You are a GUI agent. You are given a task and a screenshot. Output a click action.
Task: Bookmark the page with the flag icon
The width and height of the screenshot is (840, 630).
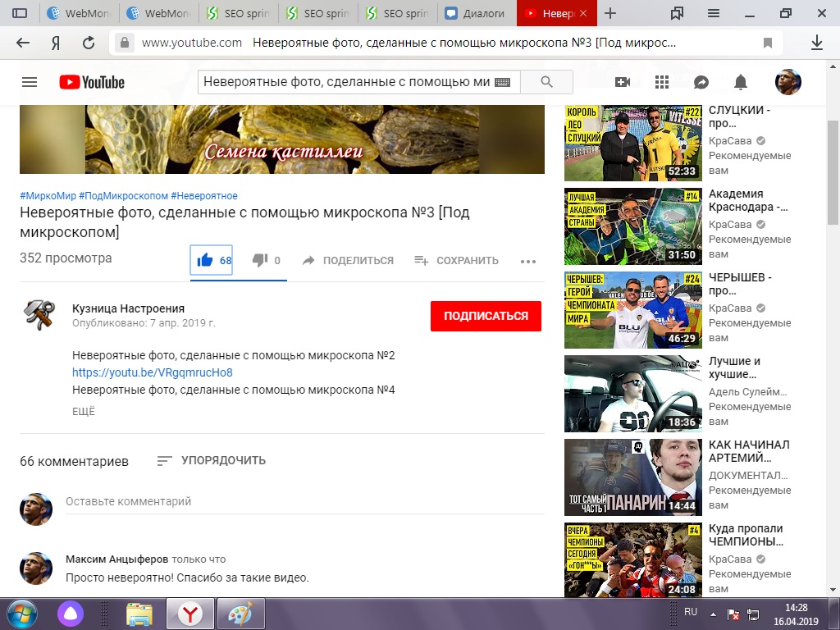coord(768,43)
